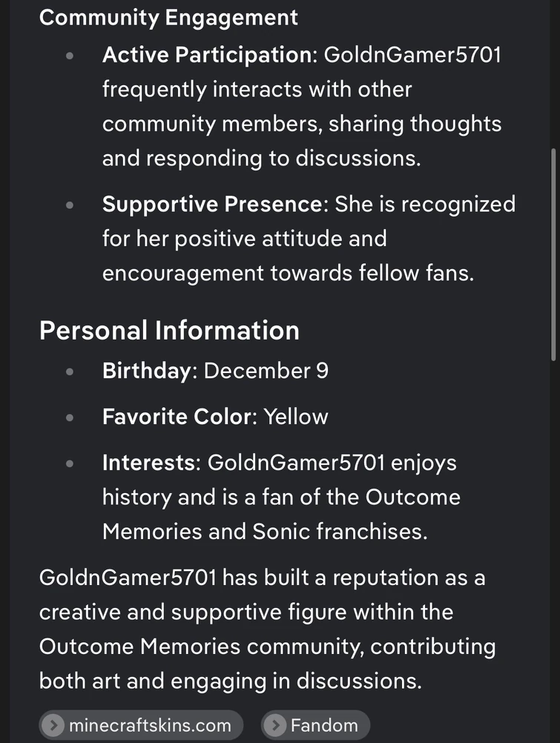Click the bullet beside "Birthday: December 9"

[x=69, y=371]
